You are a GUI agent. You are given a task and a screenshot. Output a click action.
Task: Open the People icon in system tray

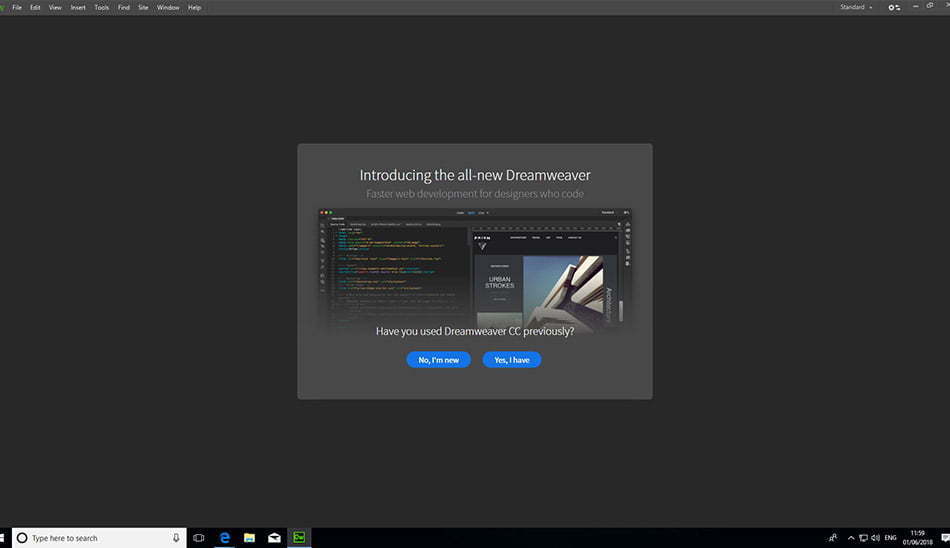click(833, 538)
